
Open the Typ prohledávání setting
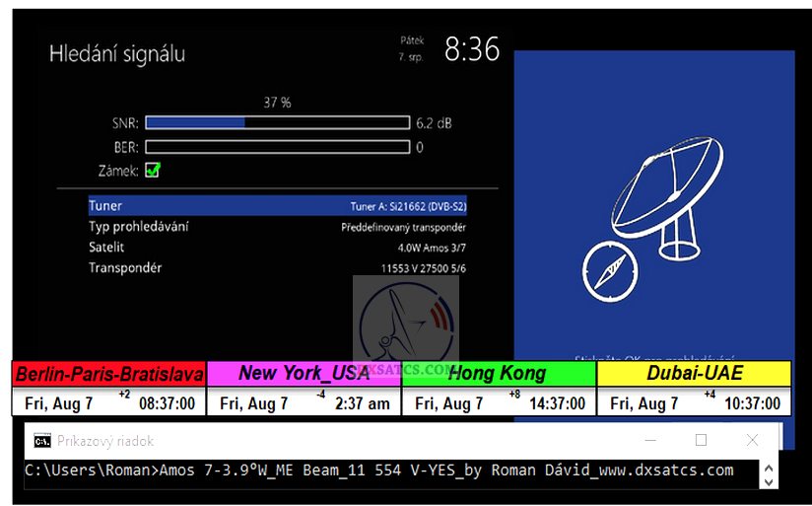pos(277,227)
